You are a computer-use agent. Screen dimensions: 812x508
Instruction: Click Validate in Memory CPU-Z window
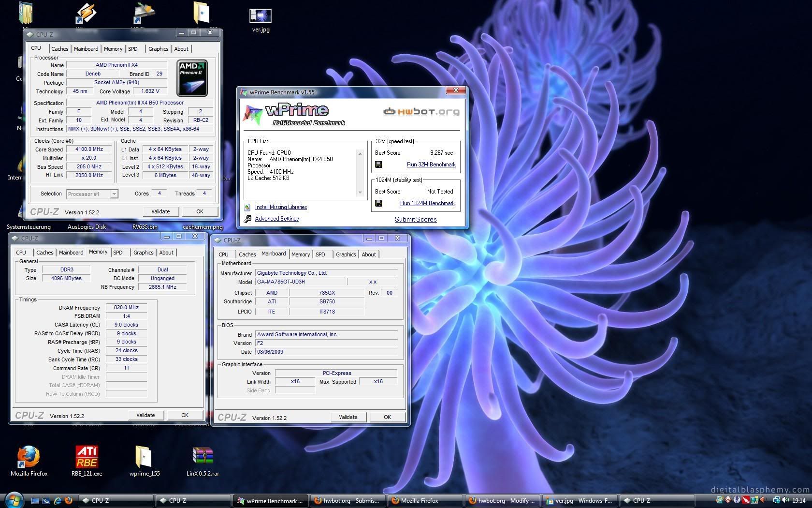pyautogui.click(x=145, y=415)
